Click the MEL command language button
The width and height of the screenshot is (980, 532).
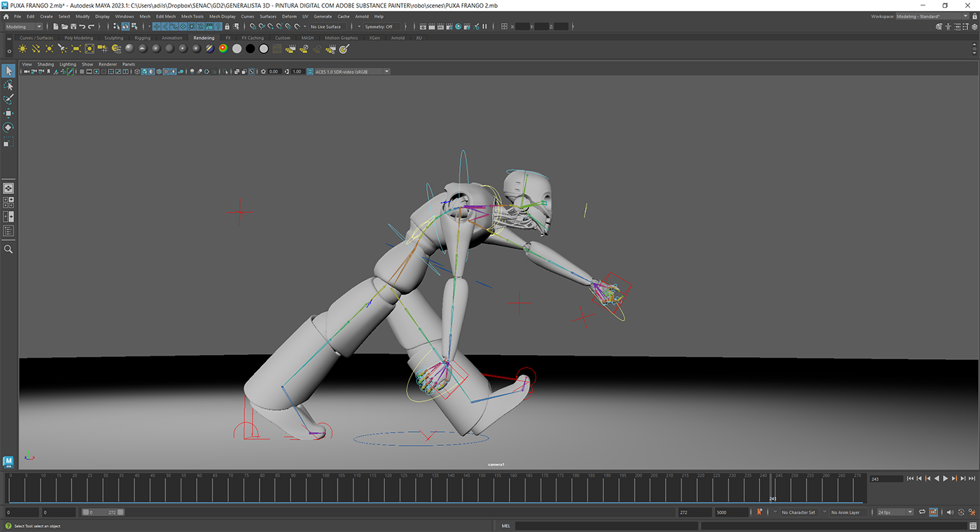pos(505,526)
